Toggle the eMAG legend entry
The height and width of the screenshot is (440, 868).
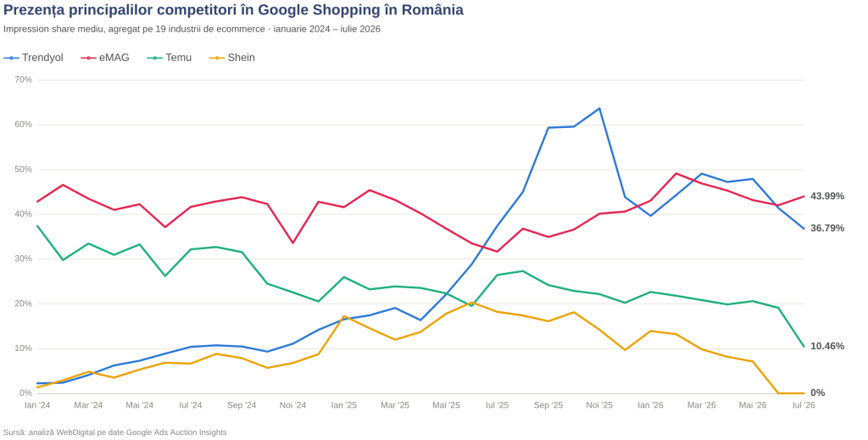[105, 58]
